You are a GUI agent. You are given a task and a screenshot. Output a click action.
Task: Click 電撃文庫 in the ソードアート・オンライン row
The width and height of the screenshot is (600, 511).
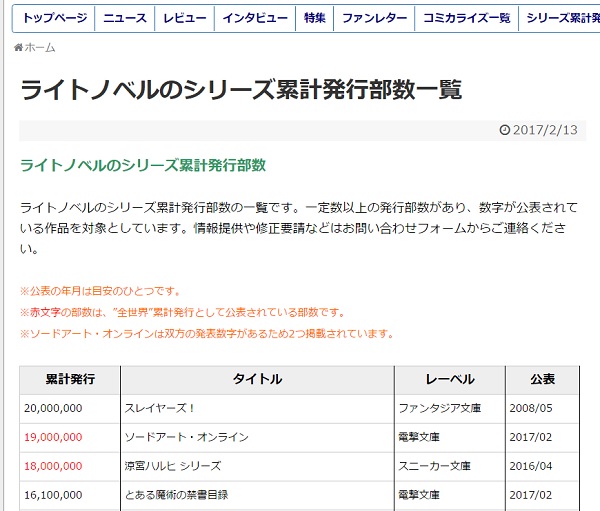click(450, 438)
